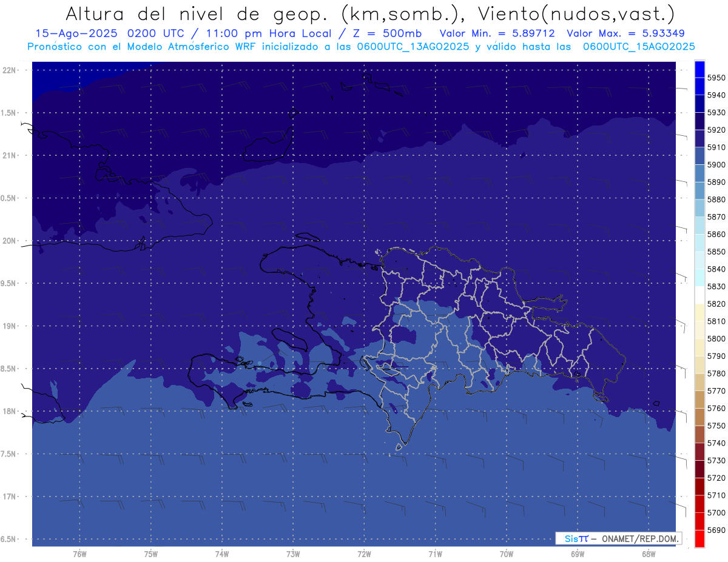The image size is (728, 562).
Task: Click the '5890' colorbar value
Action: point(716,182)
